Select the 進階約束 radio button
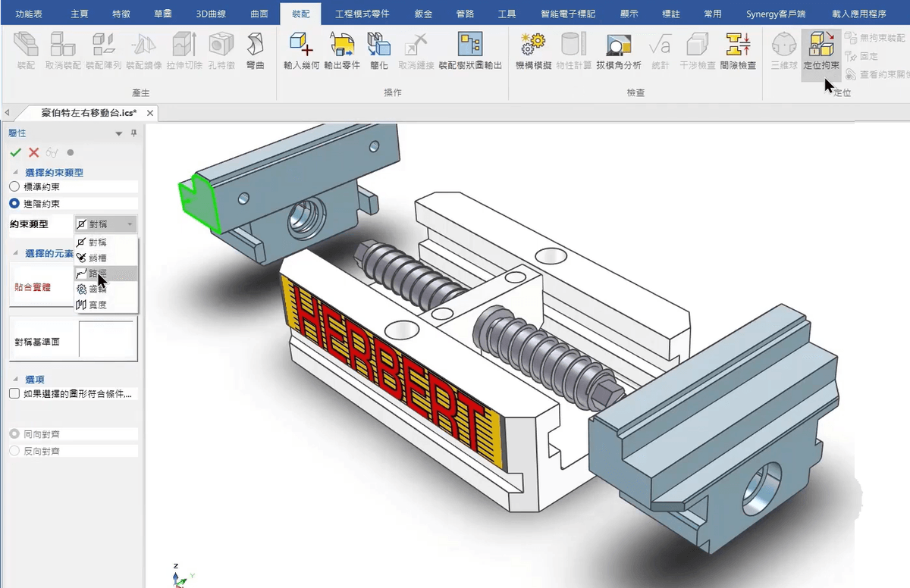Viewport: 910px width, 588px height. coord(14,203)
